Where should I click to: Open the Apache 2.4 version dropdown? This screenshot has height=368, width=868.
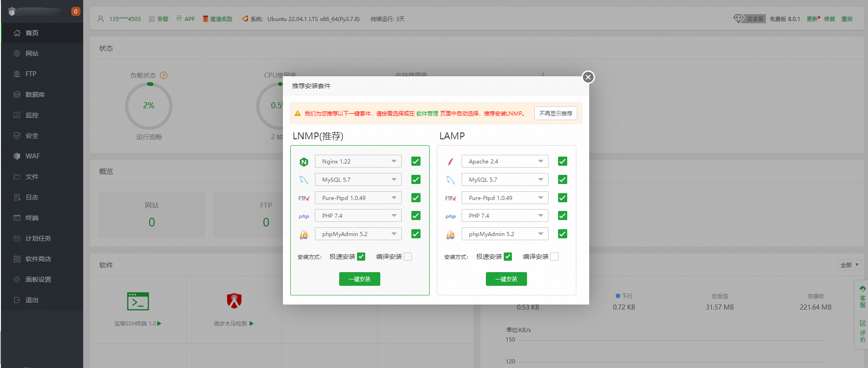pos(505,161)
